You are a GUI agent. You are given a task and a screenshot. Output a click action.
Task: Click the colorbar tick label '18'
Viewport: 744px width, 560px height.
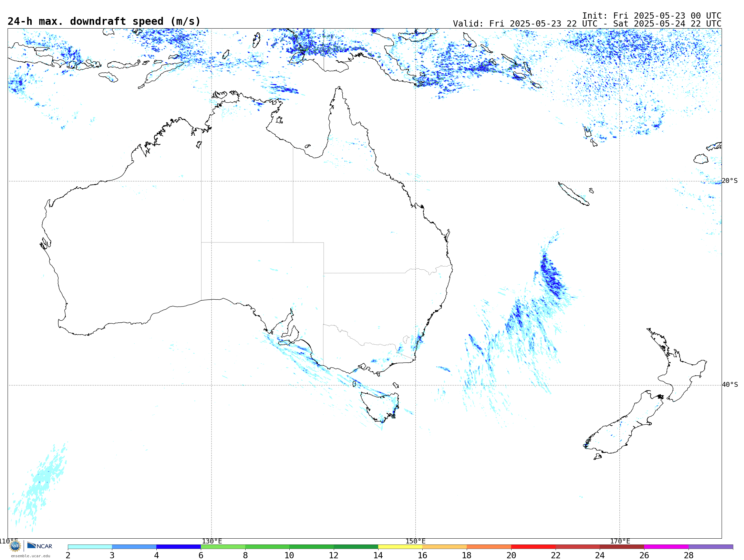coord(467,555)
